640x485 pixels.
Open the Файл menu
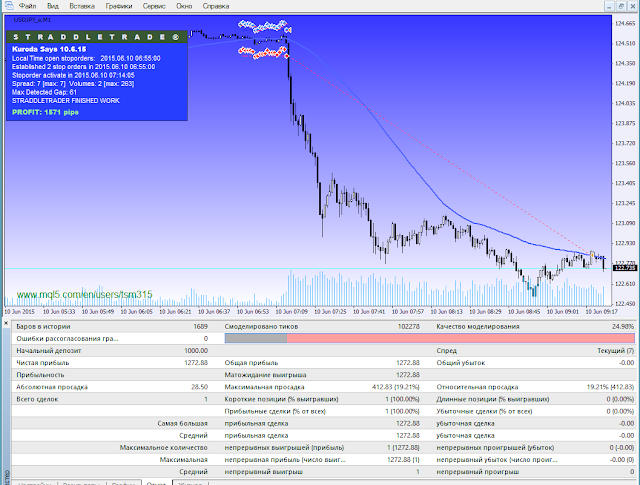coord(27,6)
